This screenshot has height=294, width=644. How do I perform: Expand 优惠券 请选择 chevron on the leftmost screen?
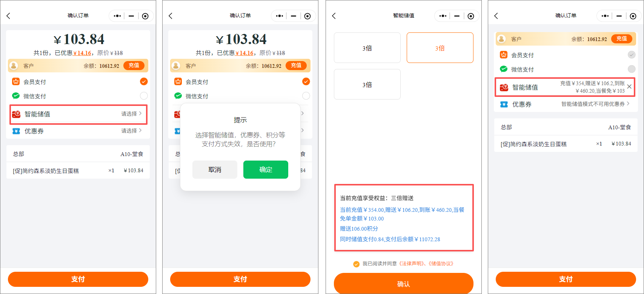pos(140,130)
